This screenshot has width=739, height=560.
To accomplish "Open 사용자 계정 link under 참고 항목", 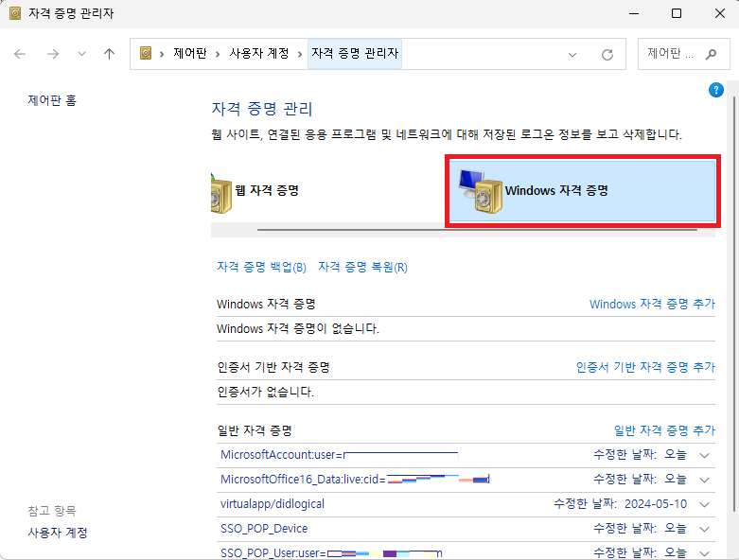I will coord(58,533).
